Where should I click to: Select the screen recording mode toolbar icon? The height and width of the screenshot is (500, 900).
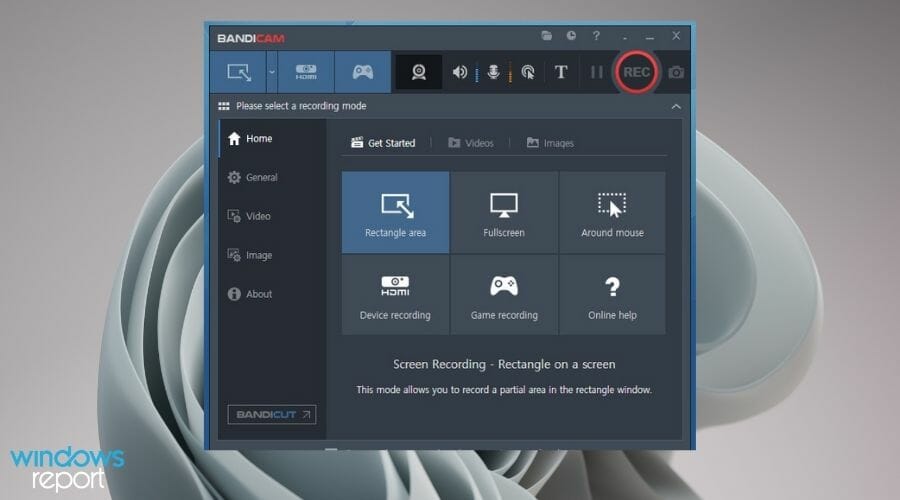coord(238,72)
